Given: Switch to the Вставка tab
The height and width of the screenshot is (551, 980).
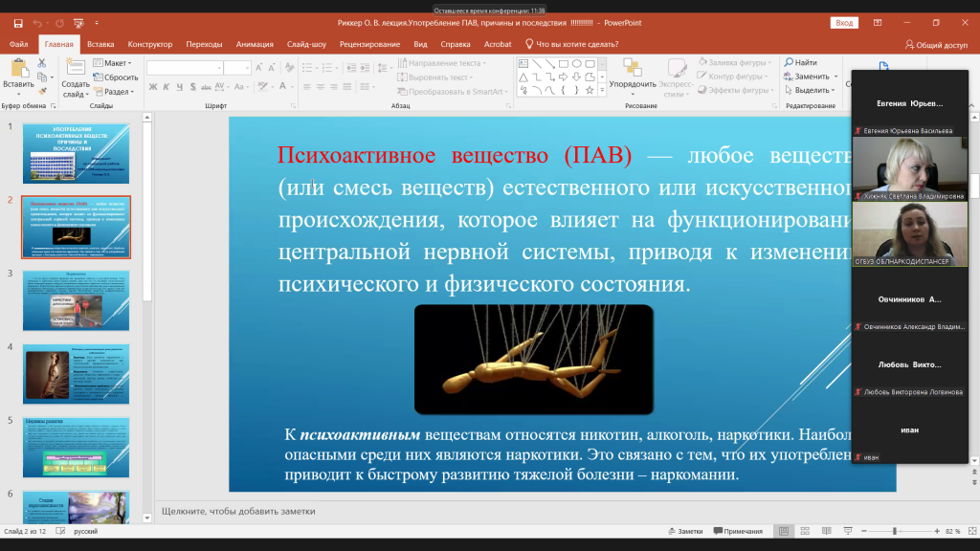Looking at the screenshot, I should (100, 44).
